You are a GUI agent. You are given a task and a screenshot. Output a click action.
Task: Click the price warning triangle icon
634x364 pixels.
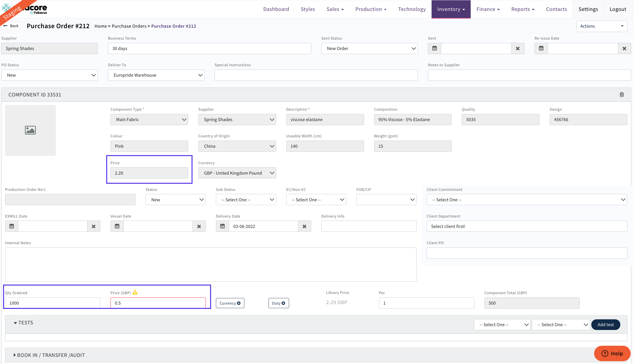click(x=135, y=292)
